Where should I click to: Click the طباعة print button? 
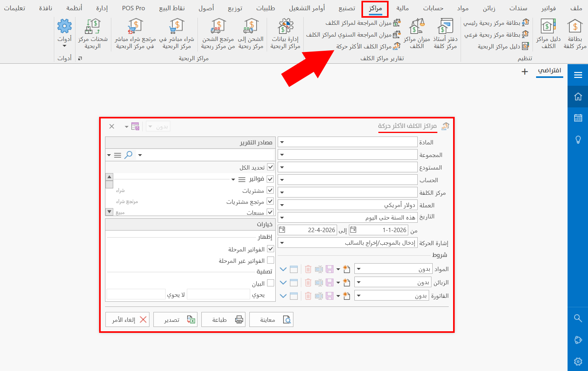[223, 320]
